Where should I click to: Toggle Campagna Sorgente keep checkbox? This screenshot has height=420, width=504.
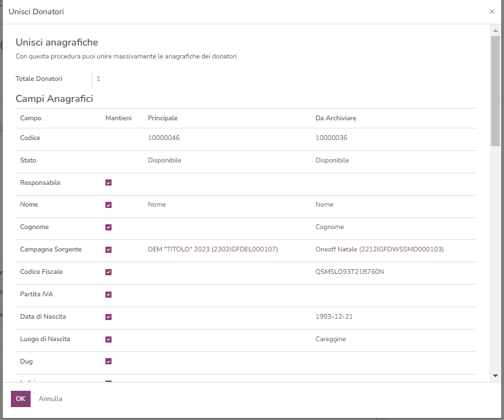click(109, 249)
